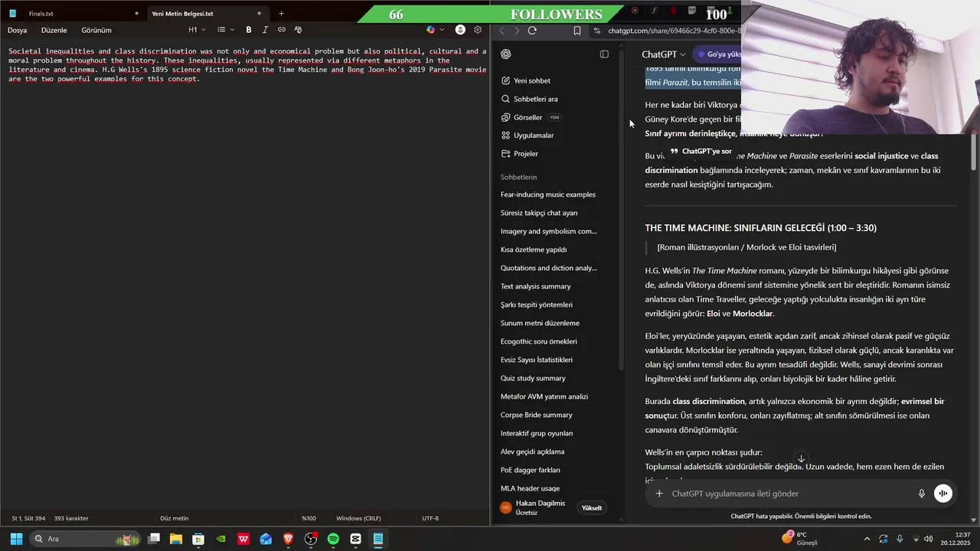
Task: Open Spotify from the taskbar
Action: [x=333, y=539]
